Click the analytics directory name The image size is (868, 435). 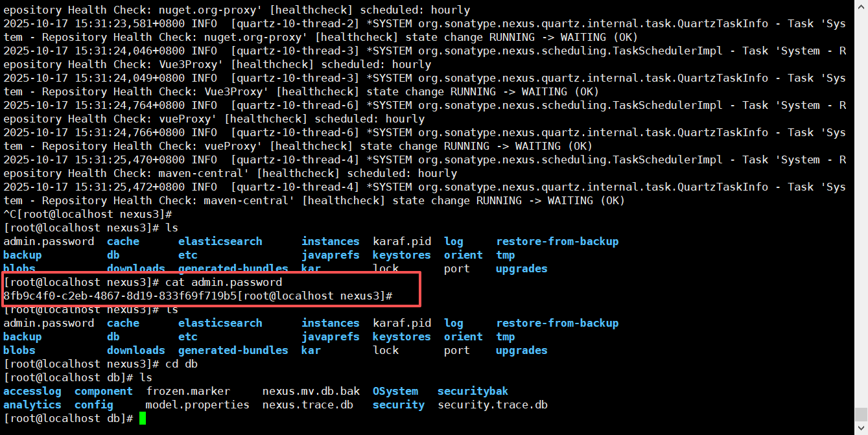click(x=32, y=405)
